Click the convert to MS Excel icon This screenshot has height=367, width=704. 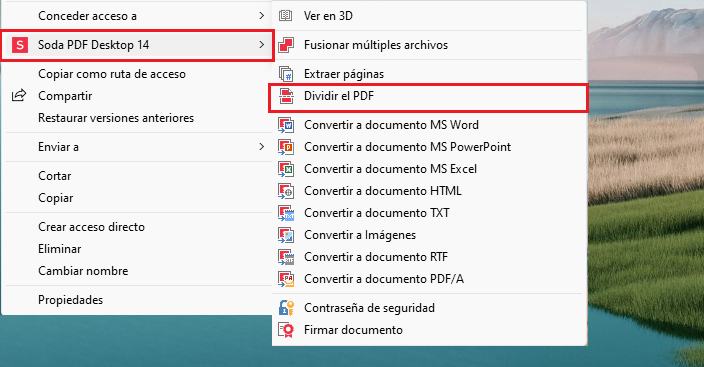click(286, 169)
